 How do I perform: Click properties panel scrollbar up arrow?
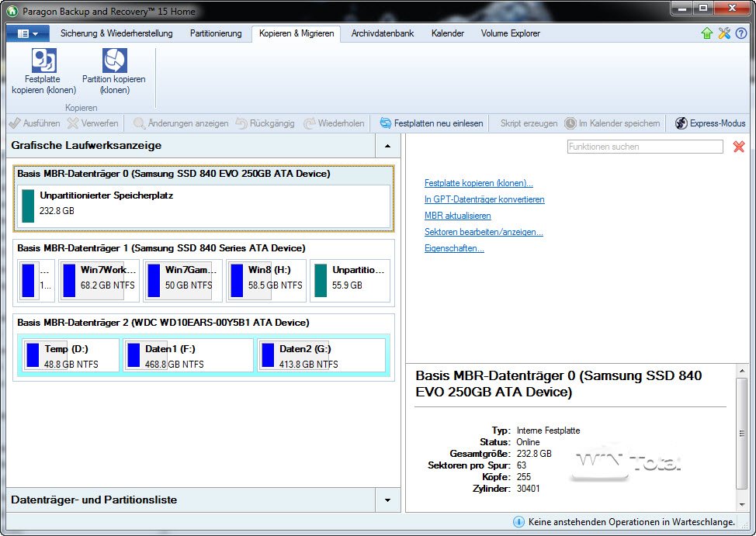(x=742, y=371)
